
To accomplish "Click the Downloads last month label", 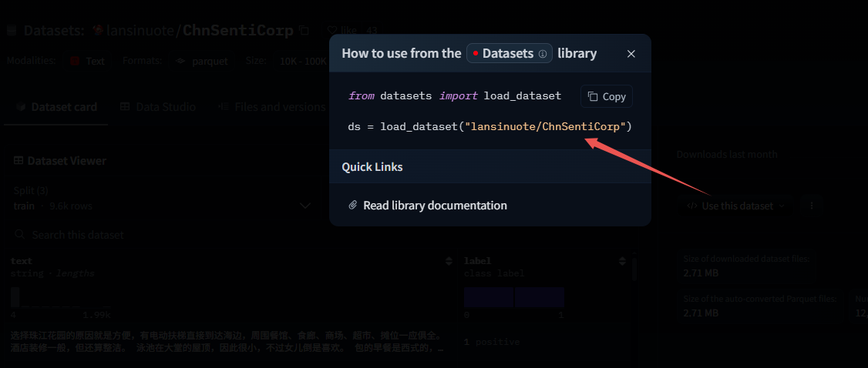I will coord(727,155).
